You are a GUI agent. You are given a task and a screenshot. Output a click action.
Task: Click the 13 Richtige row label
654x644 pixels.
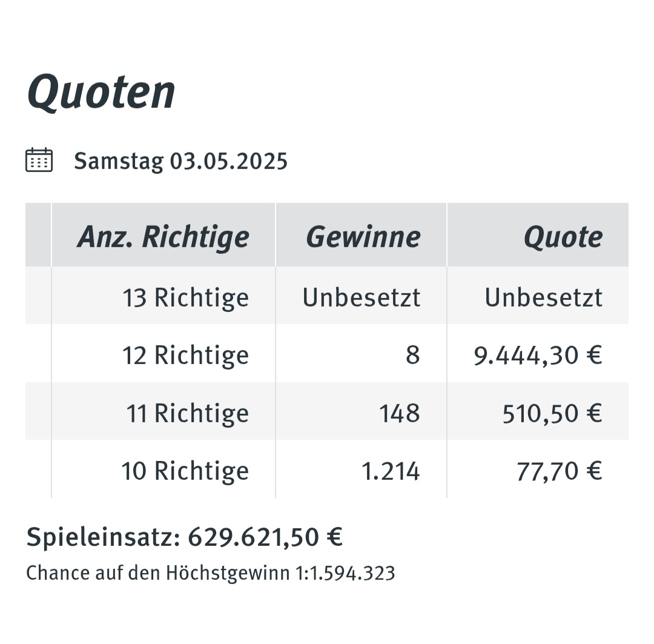point(186,297)
